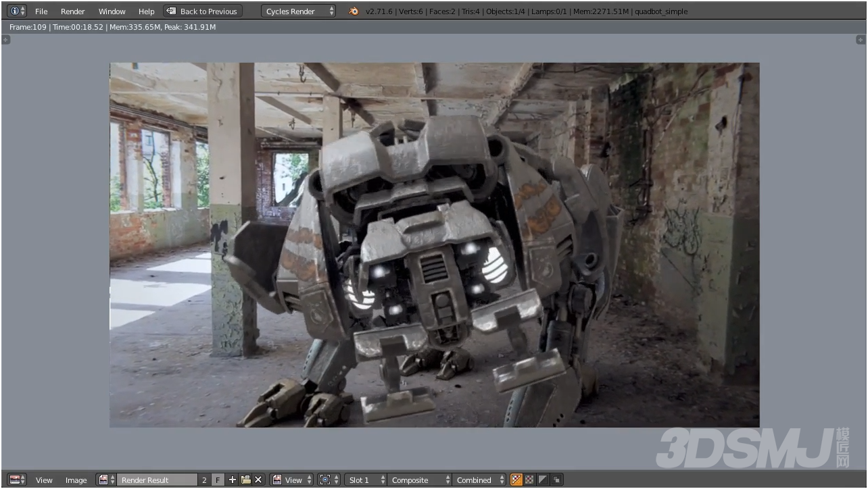Select Alpha channel display
The height and width of the screenshot is (489, 868).
[x=543, y=480]
